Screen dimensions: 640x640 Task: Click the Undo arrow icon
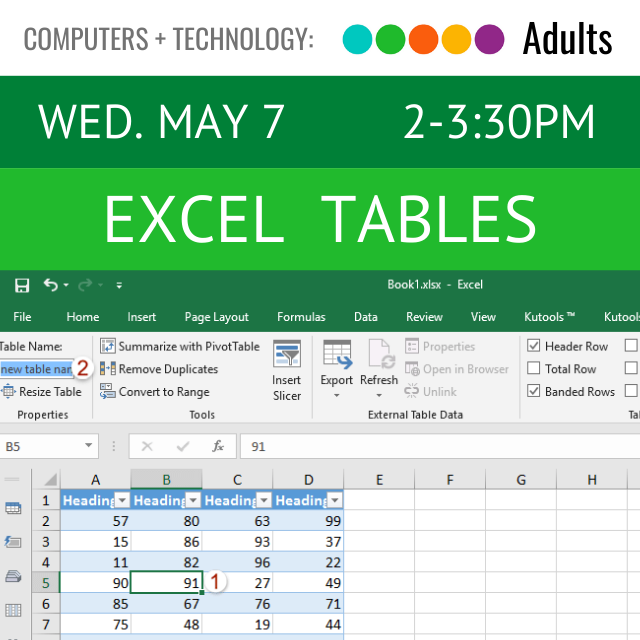[50, 286]
